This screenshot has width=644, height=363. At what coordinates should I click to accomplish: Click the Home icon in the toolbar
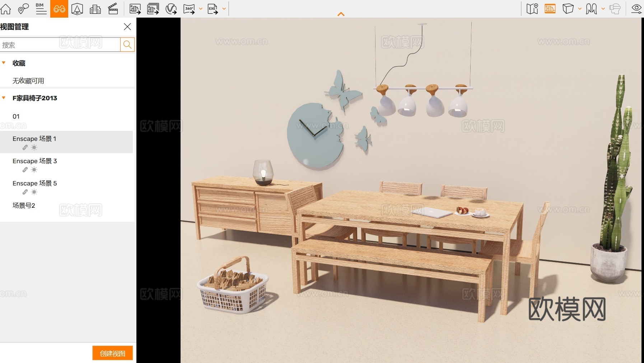click(6, 9)
